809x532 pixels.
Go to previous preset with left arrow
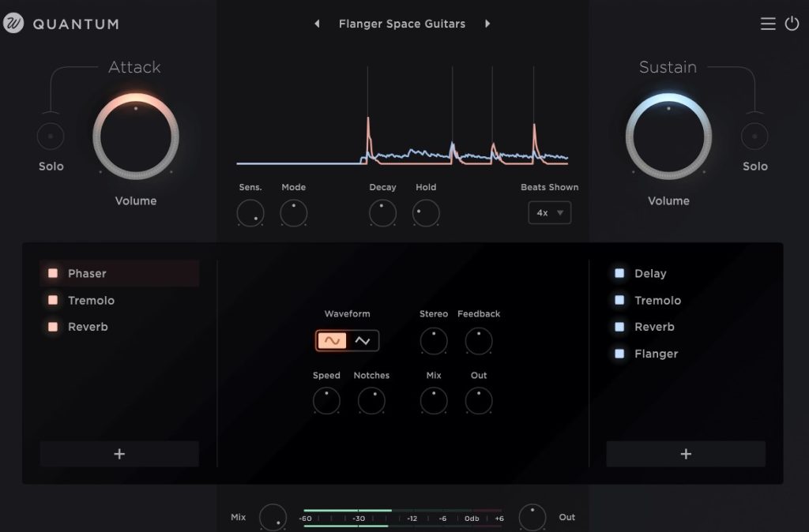coord(318,24)
